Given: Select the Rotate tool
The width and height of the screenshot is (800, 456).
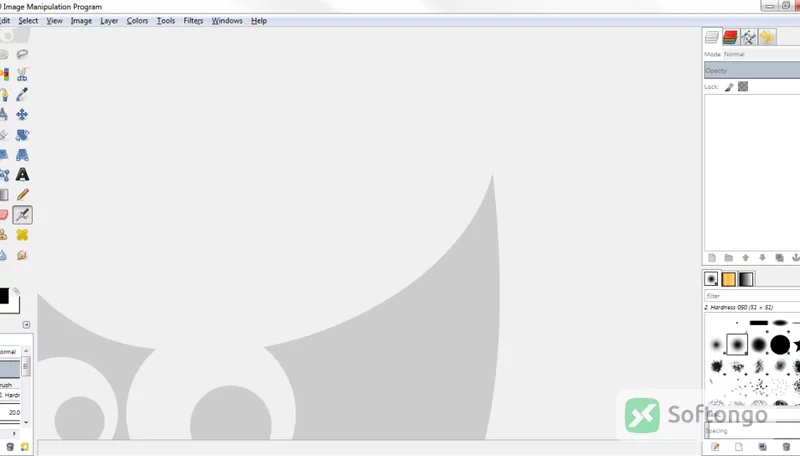Looking at the screenshot, I should tap(22, 135).
